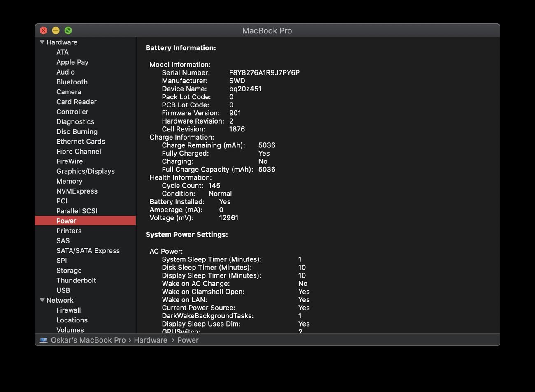Screen dimensions: 535x392
Task: Select Volumes under Network
Action: click(x=70, y=330)
